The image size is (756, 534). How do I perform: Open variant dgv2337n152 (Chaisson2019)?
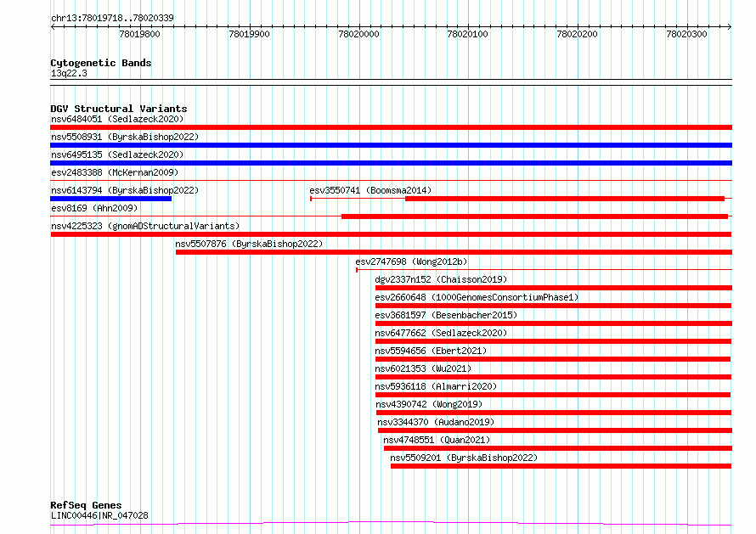point(441,279)
